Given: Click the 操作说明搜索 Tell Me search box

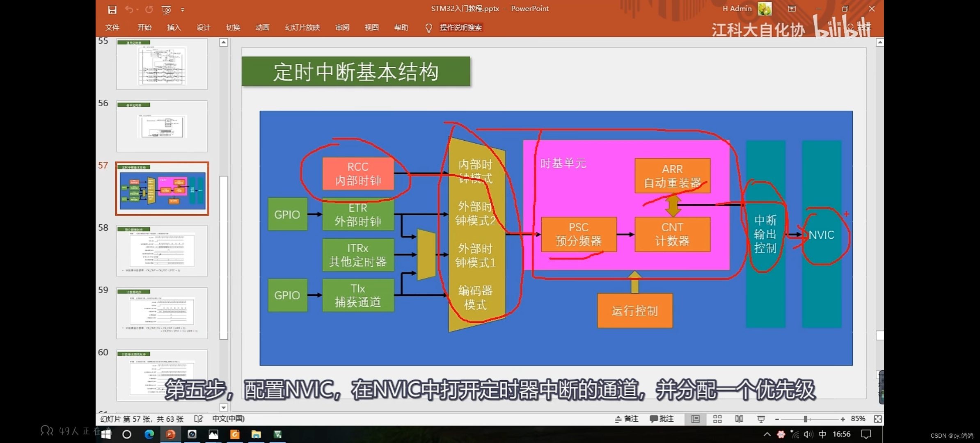Looking at the screenshot, I should coord(461,27).
